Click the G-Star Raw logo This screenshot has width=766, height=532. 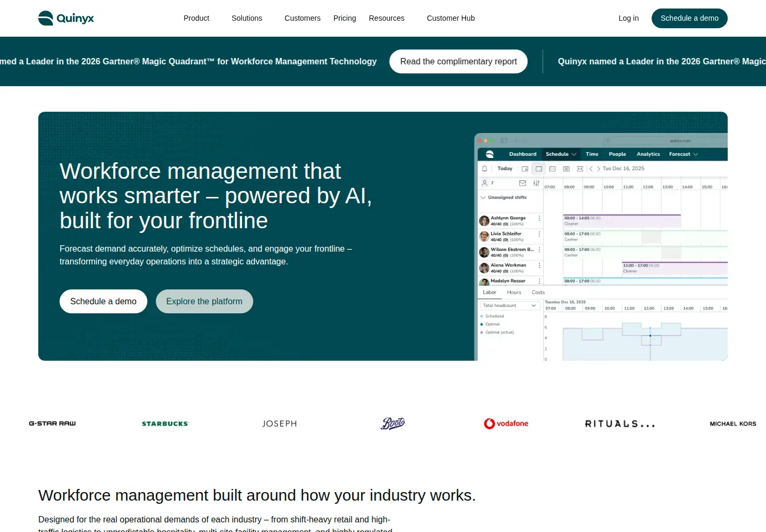pyautogui.click(x=52, y=423)
